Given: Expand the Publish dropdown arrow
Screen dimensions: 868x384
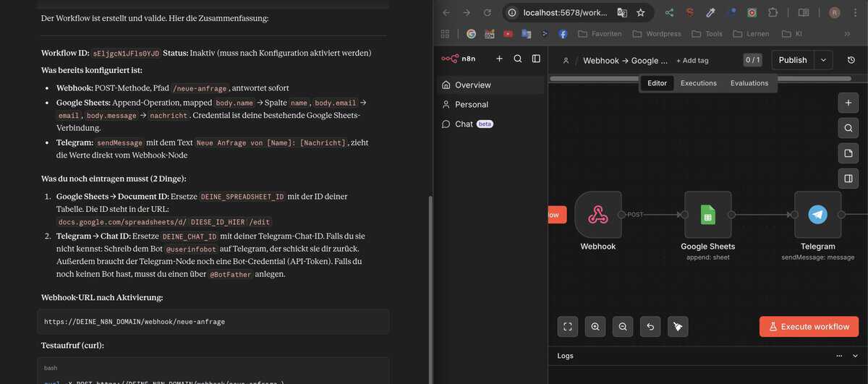Looking at the screenshot, I should (x=823, y=60).
